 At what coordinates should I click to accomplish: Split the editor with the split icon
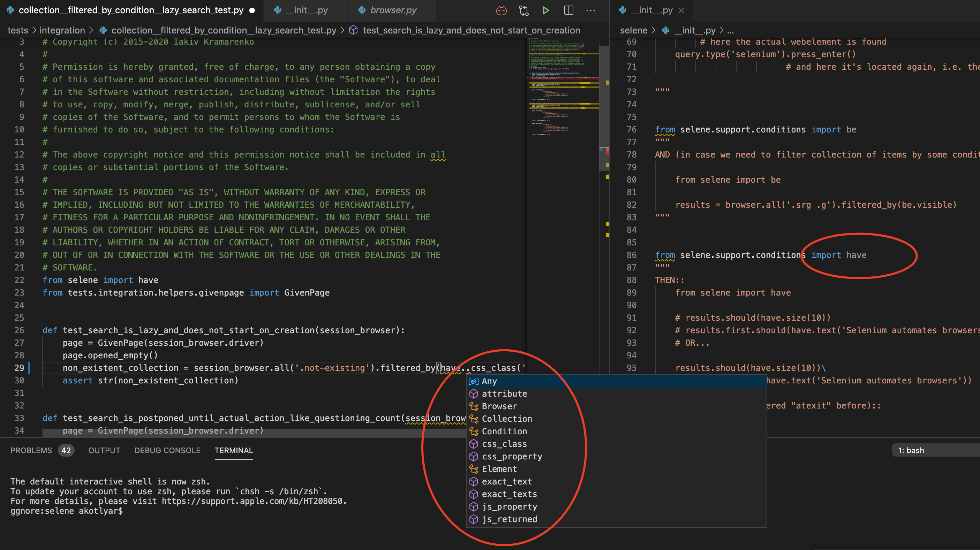[568, 10]
